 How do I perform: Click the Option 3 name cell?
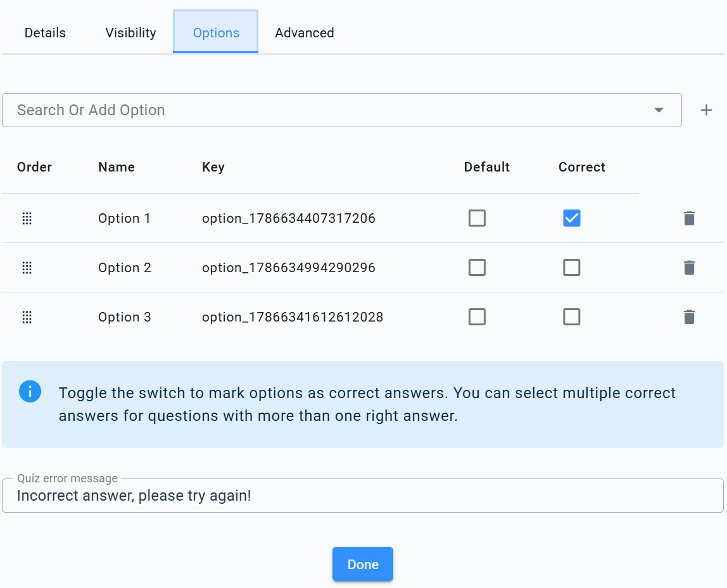pos(125,317)
